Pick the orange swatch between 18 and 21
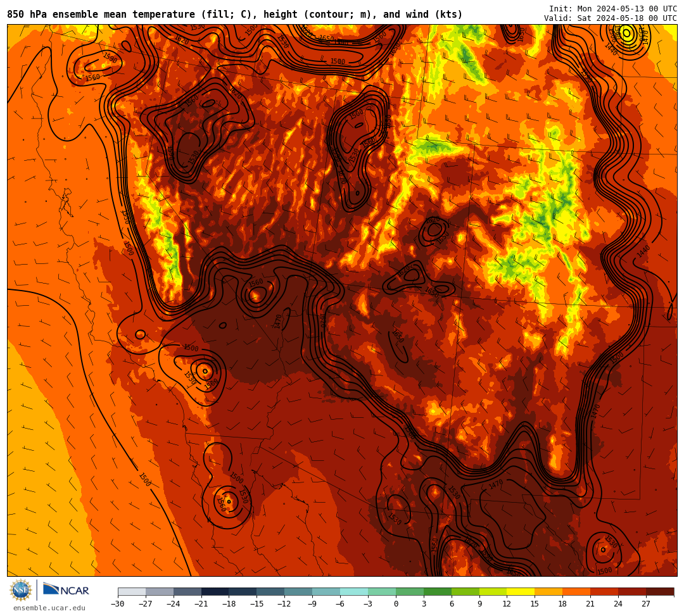This screenshot has height=616, width=684. [x=577, y=591]
